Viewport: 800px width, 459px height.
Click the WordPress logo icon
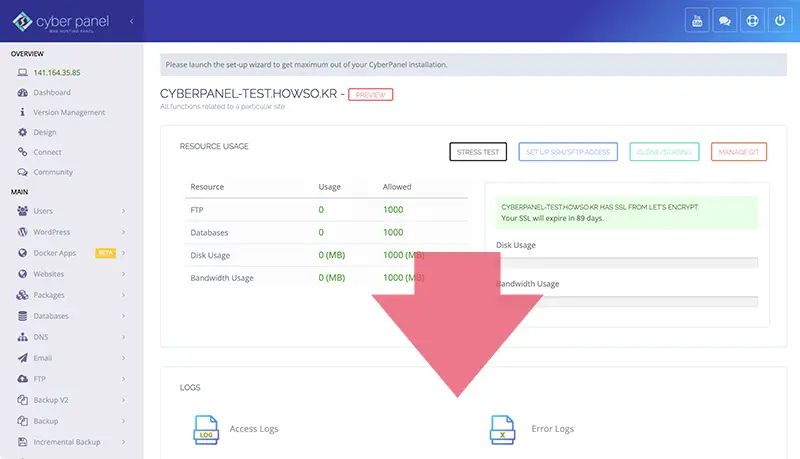click(22, 232)
